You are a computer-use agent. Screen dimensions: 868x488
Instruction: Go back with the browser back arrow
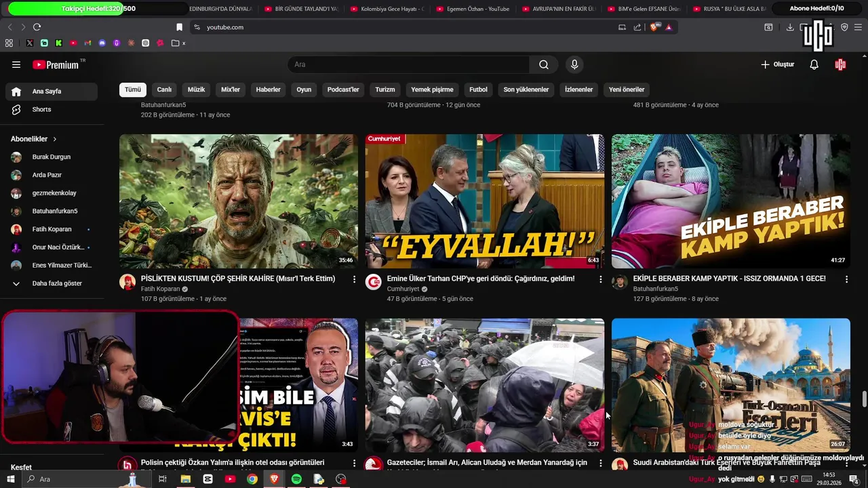(9, 27)
